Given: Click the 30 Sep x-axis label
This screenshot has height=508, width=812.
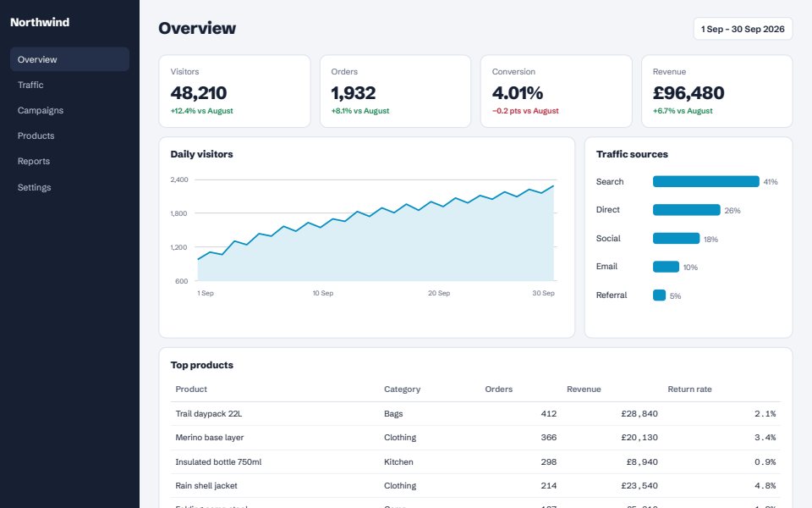Looking at the screenshot, I should [x=543, y=294].
